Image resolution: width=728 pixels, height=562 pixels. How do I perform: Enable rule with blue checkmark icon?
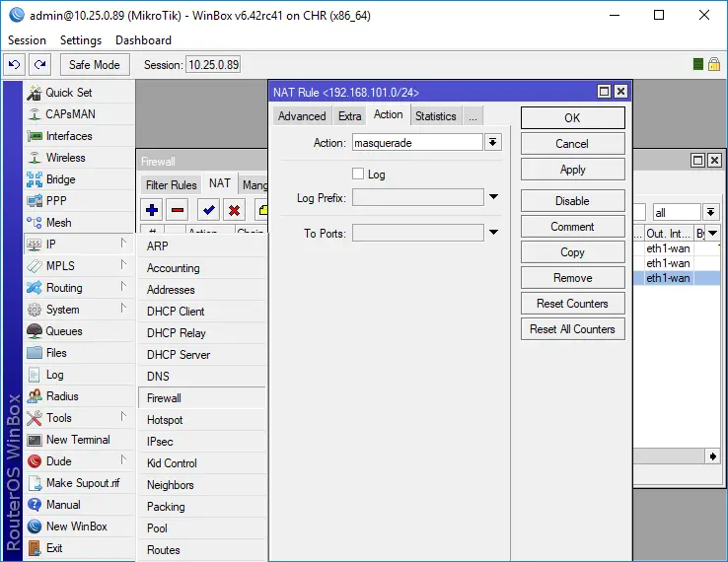coord(208,210)
